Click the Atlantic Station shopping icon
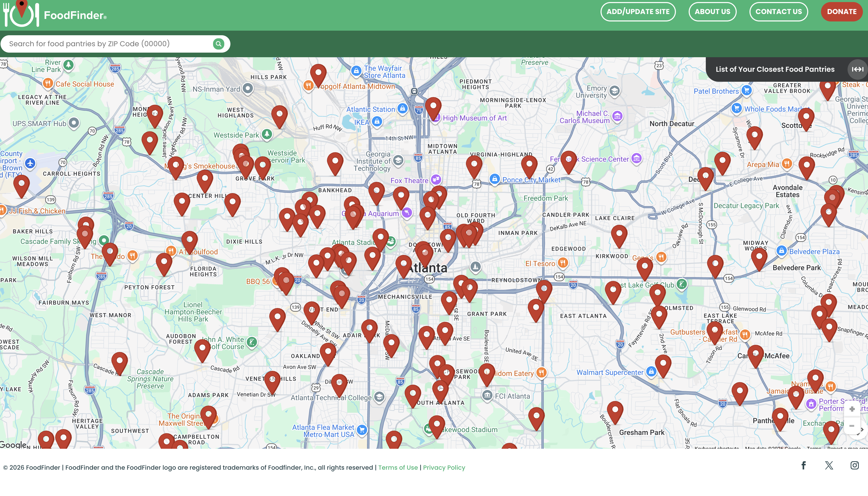868x496 pixels. tap(403, 109)
